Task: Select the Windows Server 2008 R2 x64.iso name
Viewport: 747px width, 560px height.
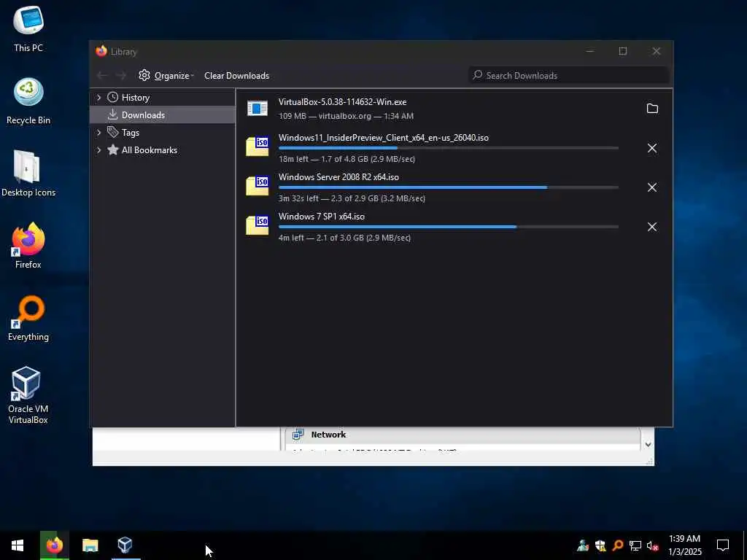Action: (338, 176)
